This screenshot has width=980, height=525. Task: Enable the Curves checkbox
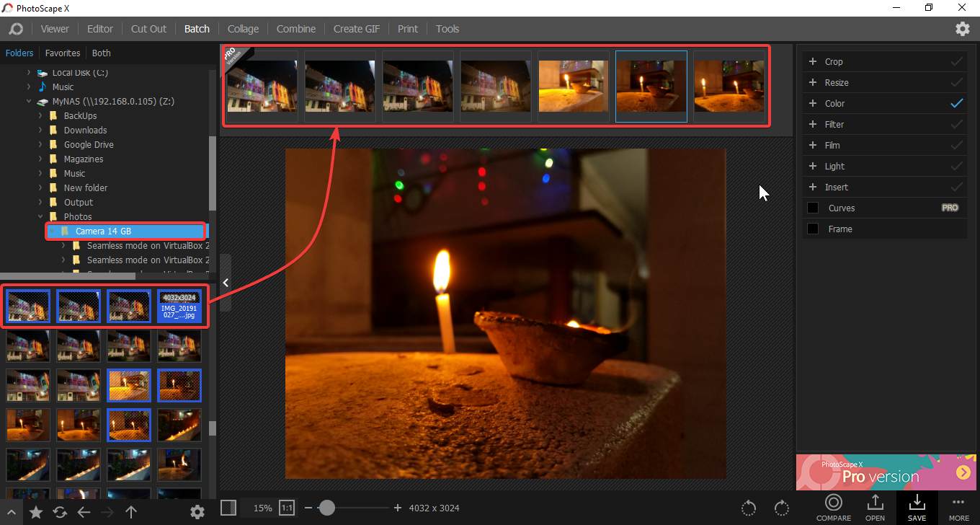click(813, 208)
